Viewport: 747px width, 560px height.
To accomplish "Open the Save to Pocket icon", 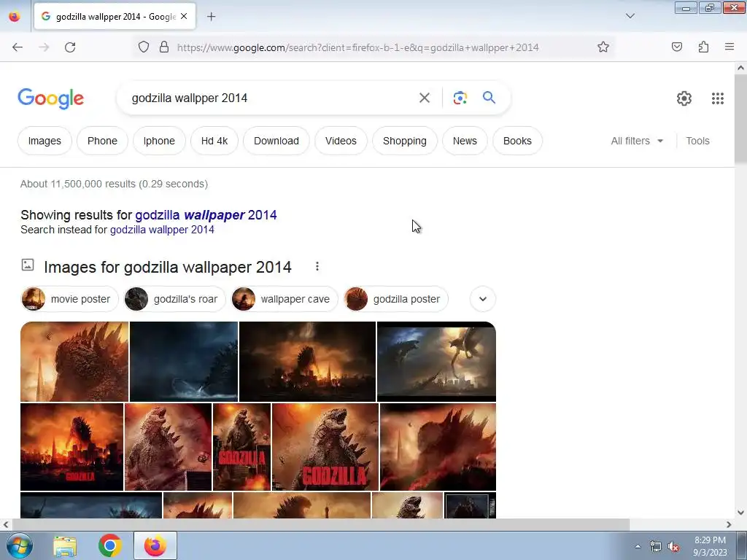I will [677, 47].
